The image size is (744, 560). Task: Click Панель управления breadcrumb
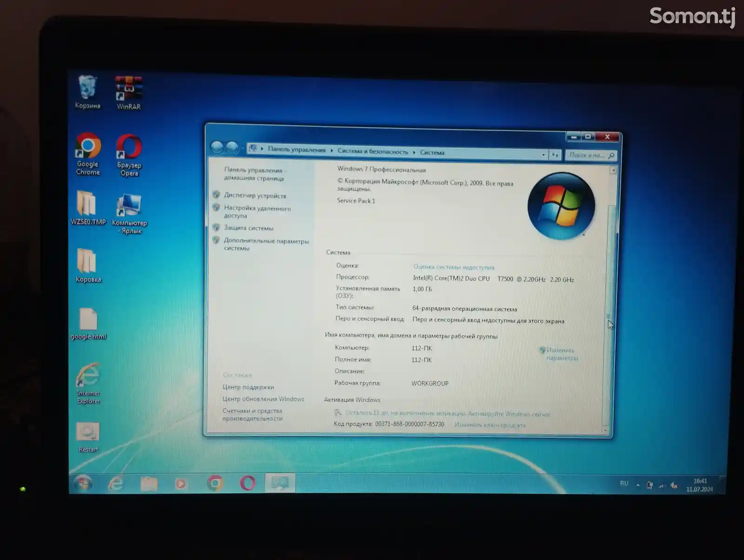(297, 150)
